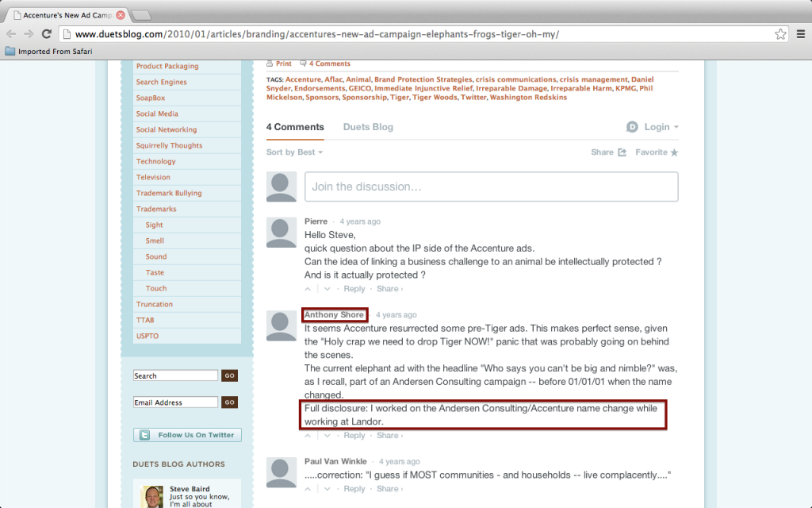Image resolution: width=812 pixels, height=508 pixels.
Task: Reply to Pierre's comment
Action: 354,289
